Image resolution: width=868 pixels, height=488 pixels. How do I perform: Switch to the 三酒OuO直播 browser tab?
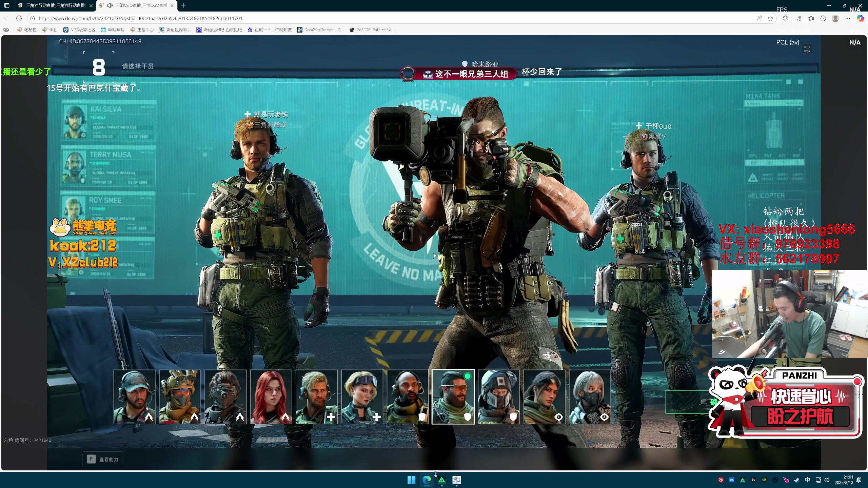[137, 5]
